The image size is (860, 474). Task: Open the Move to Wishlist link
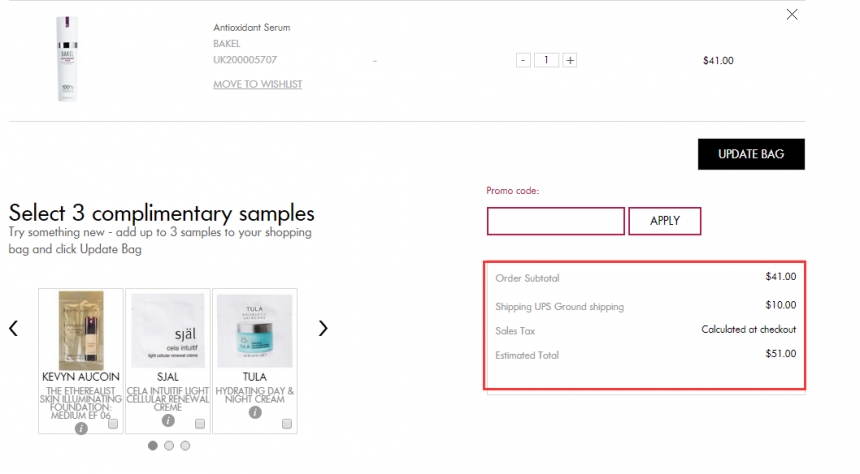tap(257, 84)
